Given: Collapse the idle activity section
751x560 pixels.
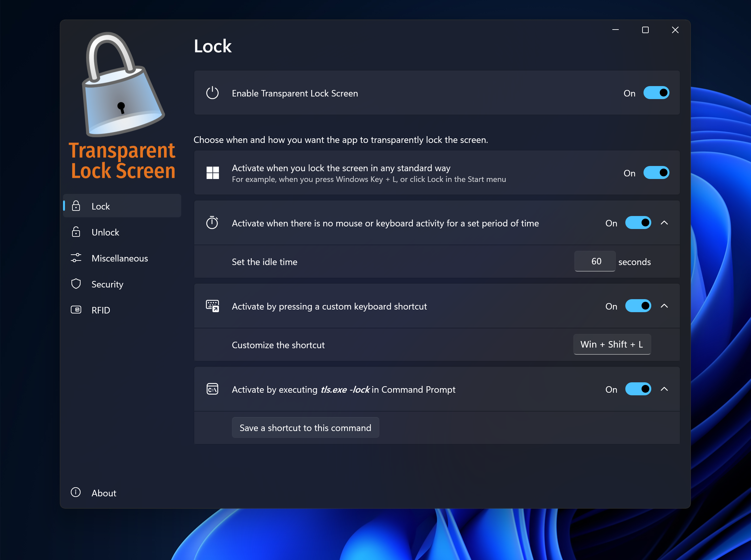Looking at the screenshot, I should [x=664, y=223].
